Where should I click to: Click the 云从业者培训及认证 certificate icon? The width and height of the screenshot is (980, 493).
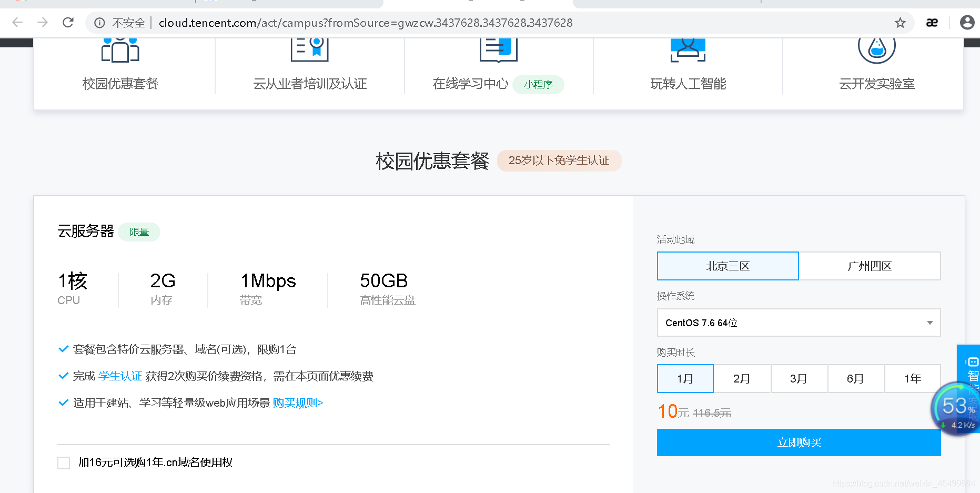click(x=310, y=49)
